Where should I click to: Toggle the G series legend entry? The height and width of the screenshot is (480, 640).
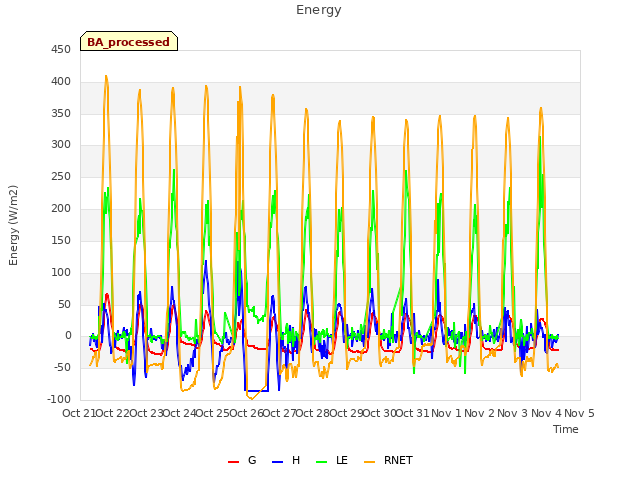coord(242,460)
